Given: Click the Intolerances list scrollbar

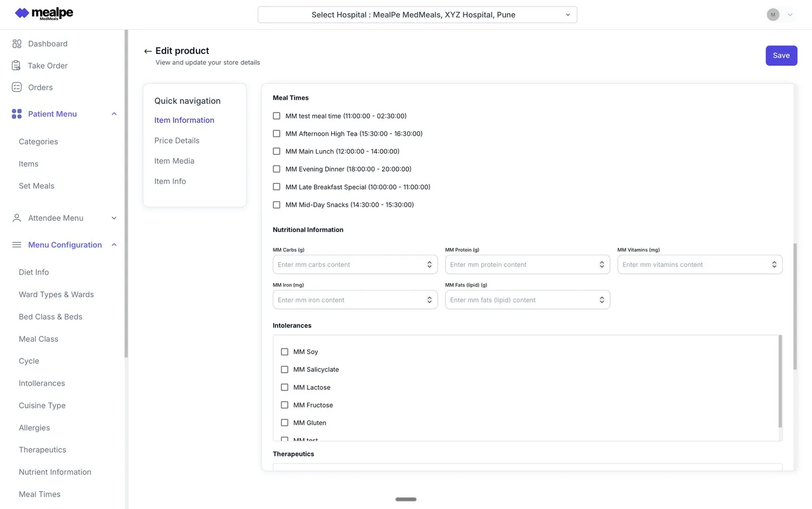Looking at the screenshot, I should 780,381.
